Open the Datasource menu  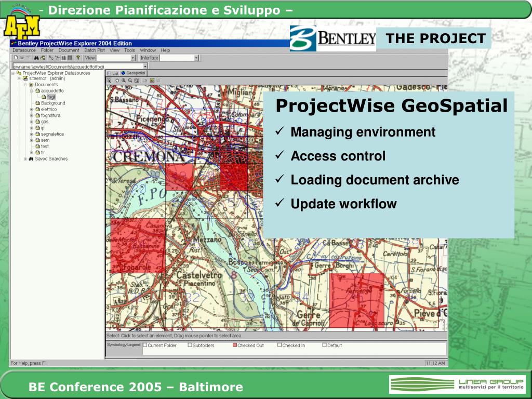(x=24, y=50)
